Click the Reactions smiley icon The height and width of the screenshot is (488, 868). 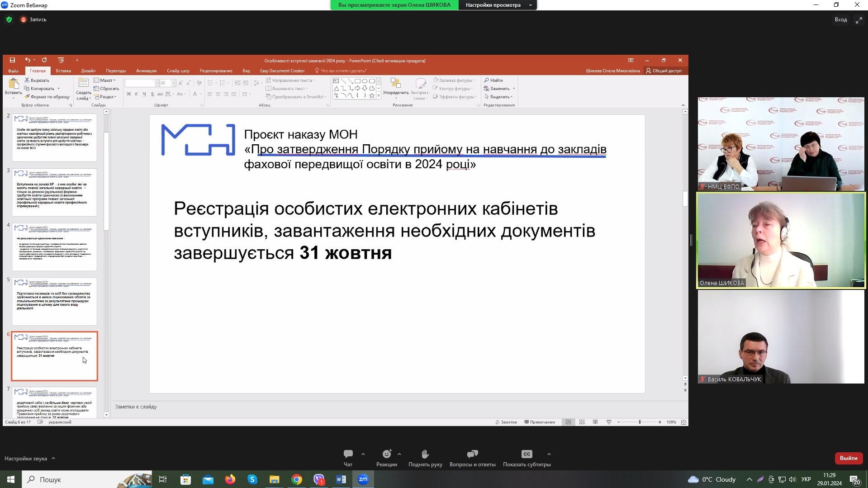coord(386,454)
